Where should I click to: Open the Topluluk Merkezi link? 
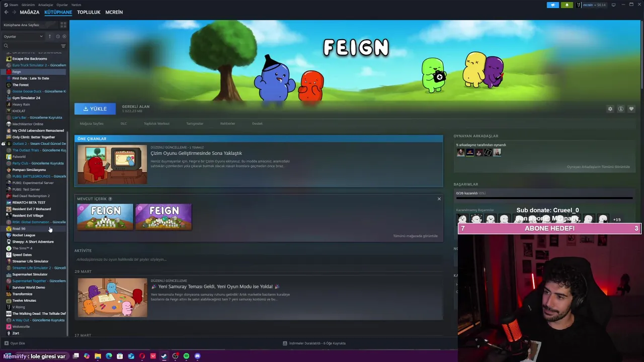156,124
